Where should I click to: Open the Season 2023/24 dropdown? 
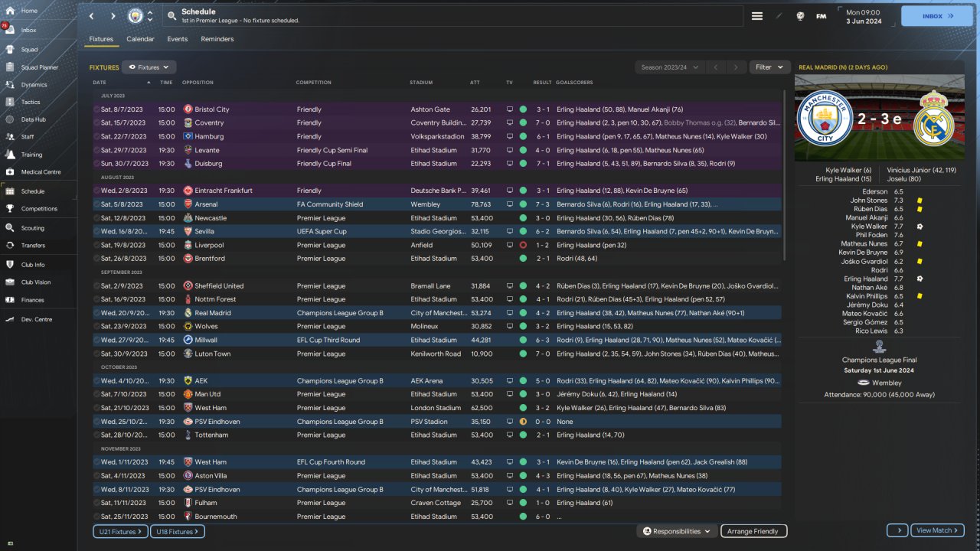pos(669,67)
